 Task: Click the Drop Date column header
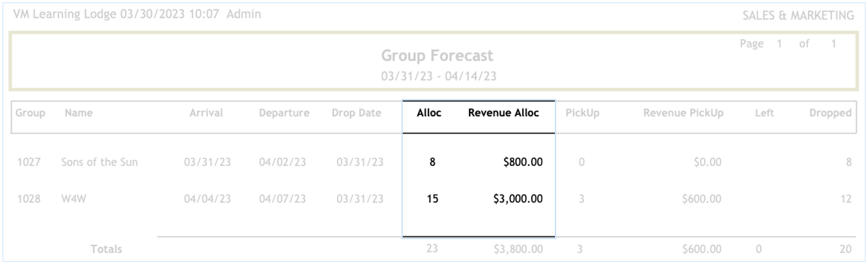(x=357, y=113)
